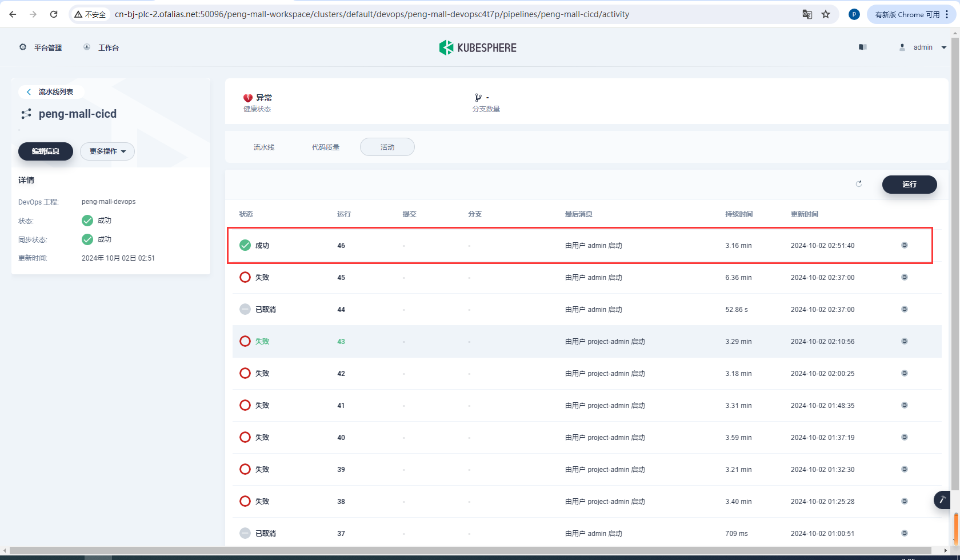Click replay icon for run 37
Viewport: 960px width, 560px height.
coord(905,533)
